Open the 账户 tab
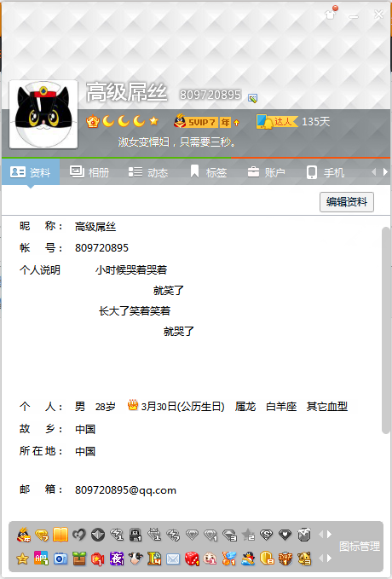 tap(266, 172)
